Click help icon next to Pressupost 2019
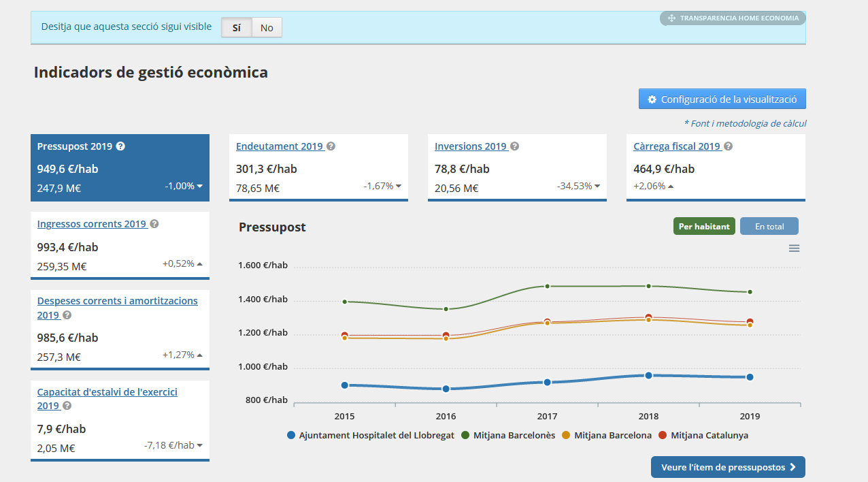 coord(120,146)
